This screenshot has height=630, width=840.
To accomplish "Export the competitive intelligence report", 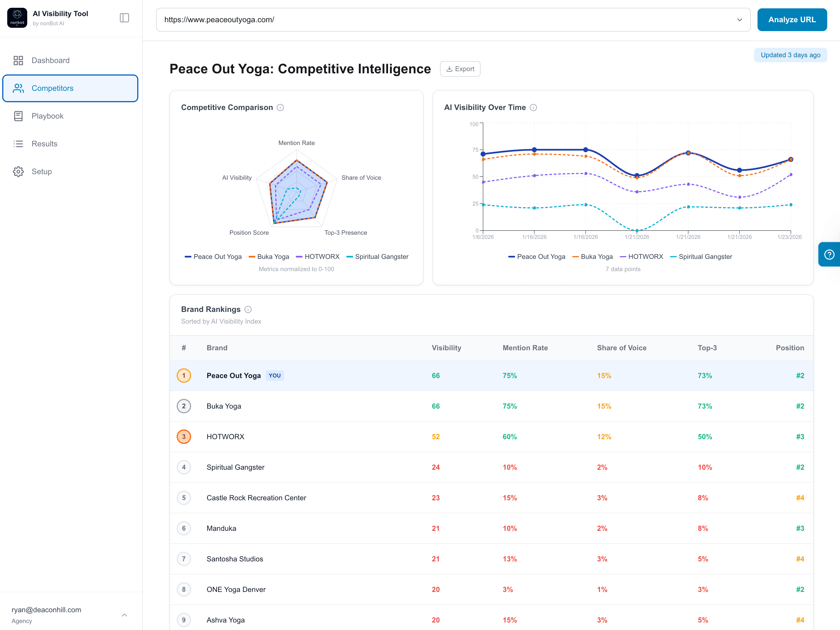I will click(460, 69).
